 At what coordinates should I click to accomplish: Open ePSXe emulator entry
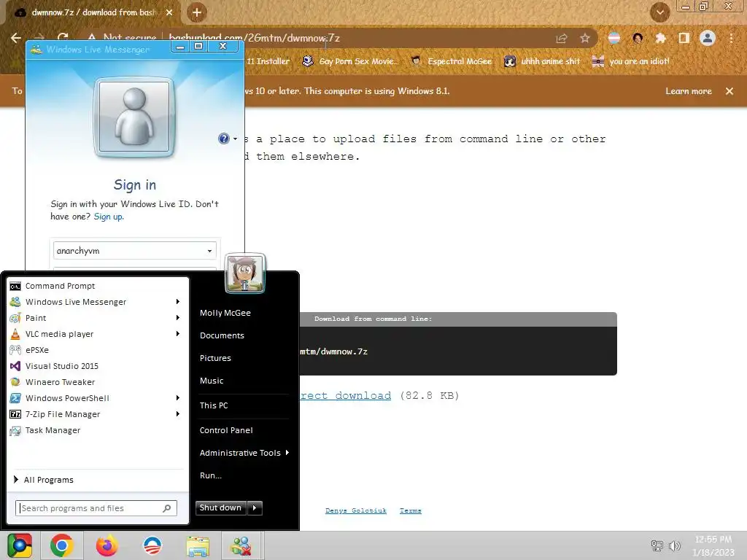point(37,350)
